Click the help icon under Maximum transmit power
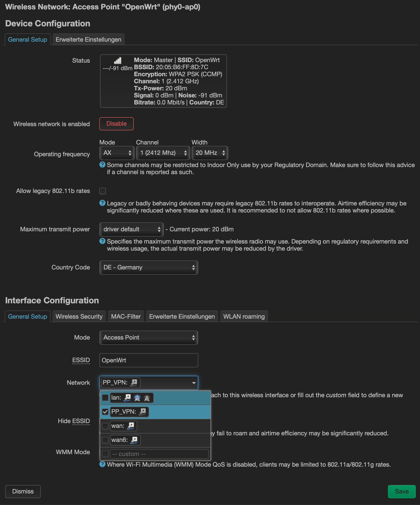 coord(102,241)
